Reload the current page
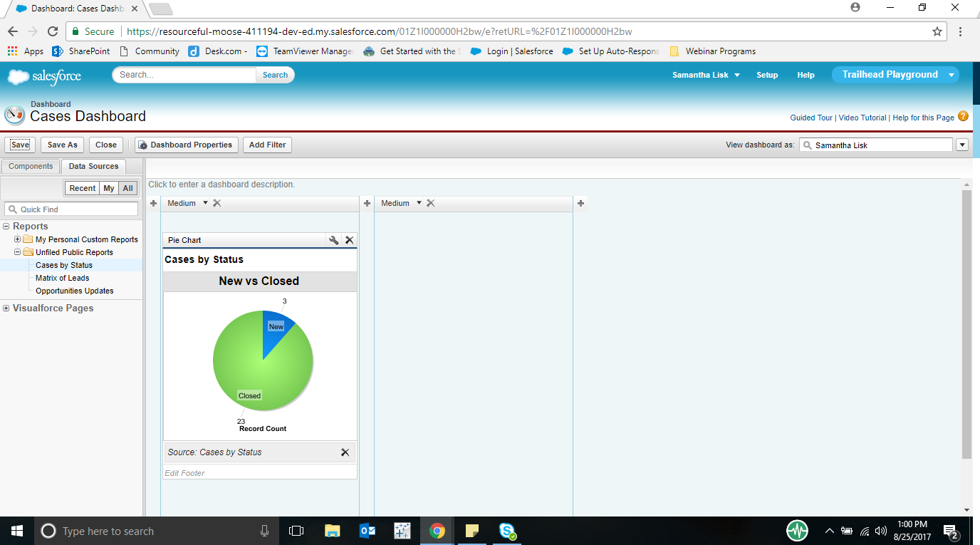 click(52, 31)
